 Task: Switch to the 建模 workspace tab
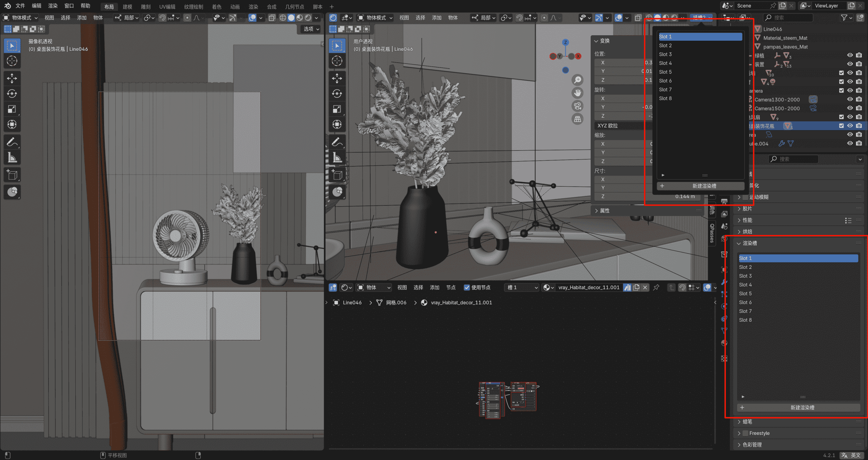pyautogui.click(x=127, y=7)
